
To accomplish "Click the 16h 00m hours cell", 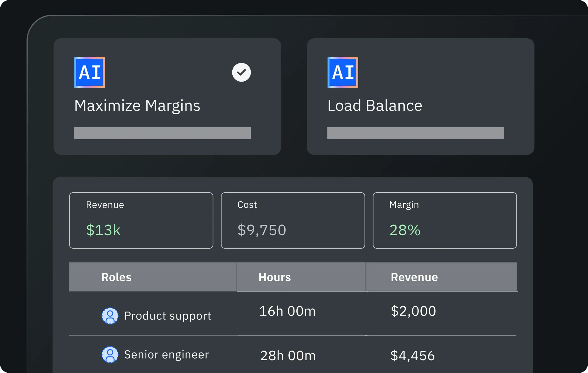I will click(287, 311).
